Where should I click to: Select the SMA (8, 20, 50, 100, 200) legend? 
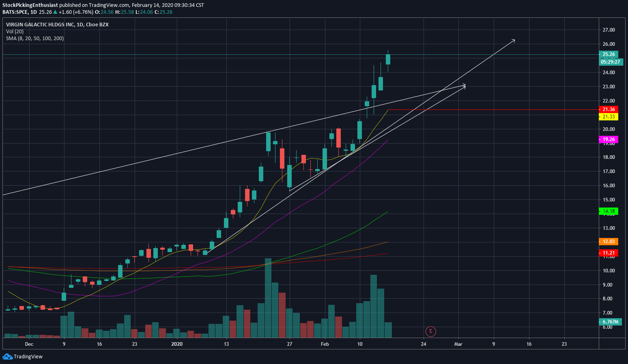point(35,39)
